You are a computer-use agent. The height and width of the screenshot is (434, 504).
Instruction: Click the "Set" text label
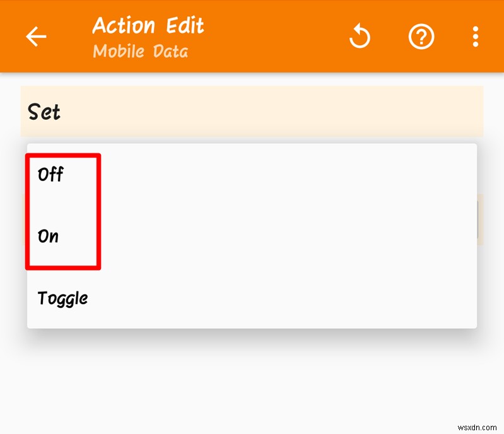[x=44, y=112]
